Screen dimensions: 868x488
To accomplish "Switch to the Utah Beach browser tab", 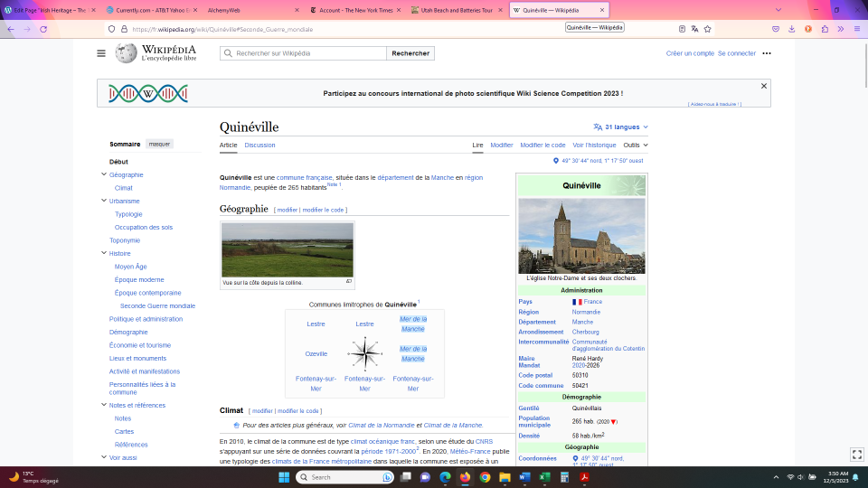I will click(457, 10).
